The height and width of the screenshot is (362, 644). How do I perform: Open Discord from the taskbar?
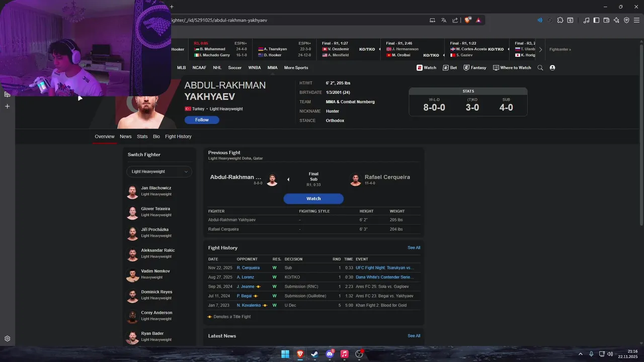(330, 354)
